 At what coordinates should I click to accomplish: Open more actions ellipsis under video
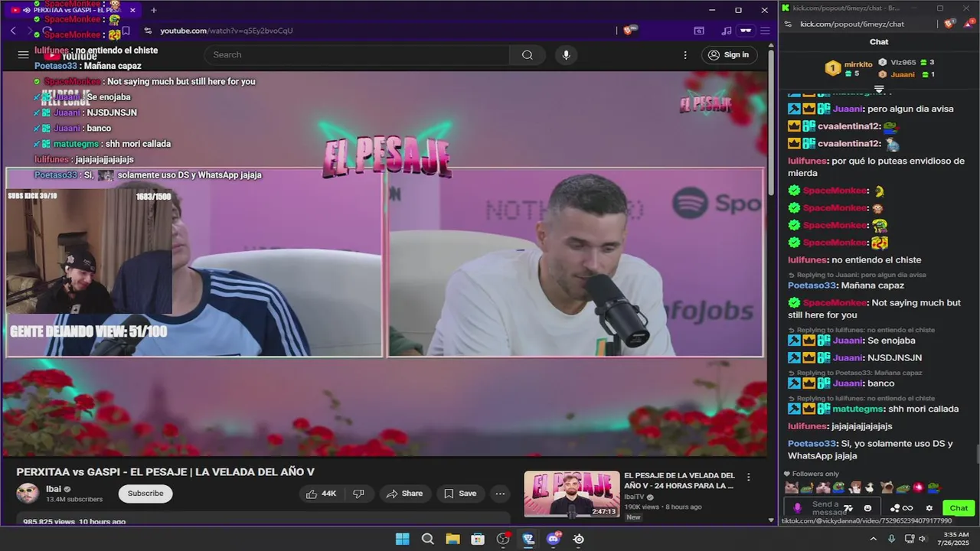point(500,494)
